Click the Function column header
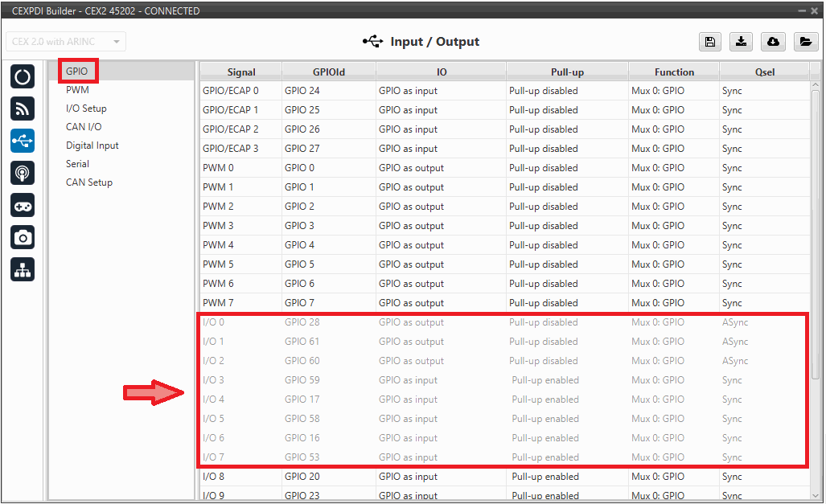The width and height of the screenshot is (826, 504). 674,72
